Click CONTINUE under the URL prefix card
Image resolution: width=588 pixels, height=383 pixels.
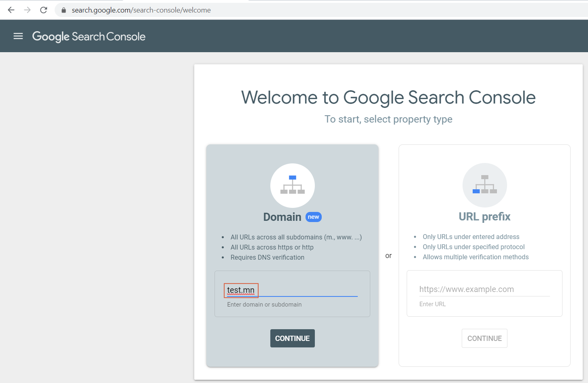click(x=484, y=339)
